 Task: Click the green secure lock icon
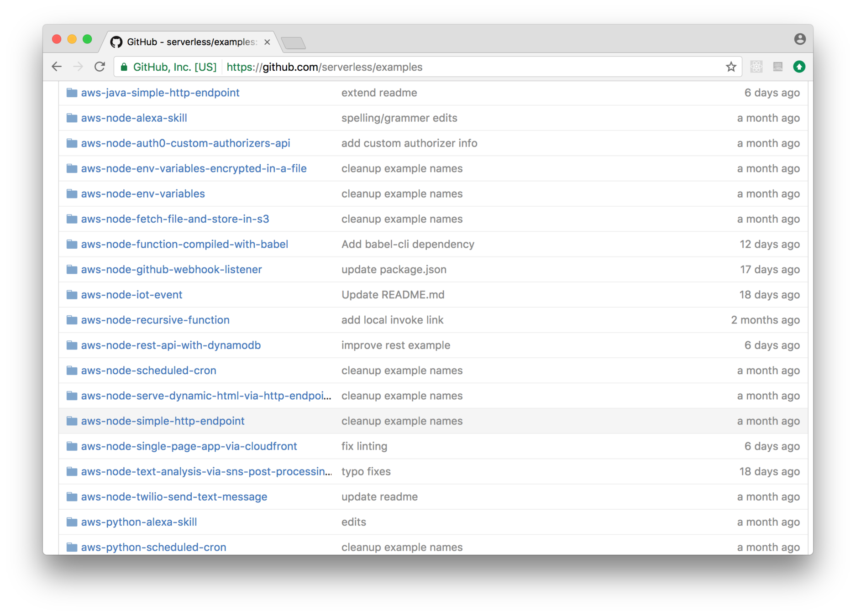click(x=124, y=67)
